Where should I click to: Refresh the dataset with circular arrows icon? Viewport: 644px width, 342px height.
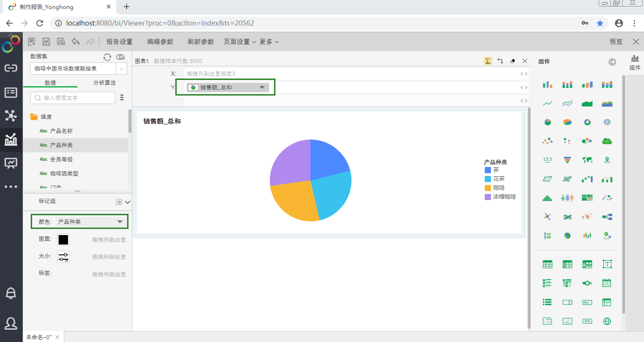click(x=107, y=57)
